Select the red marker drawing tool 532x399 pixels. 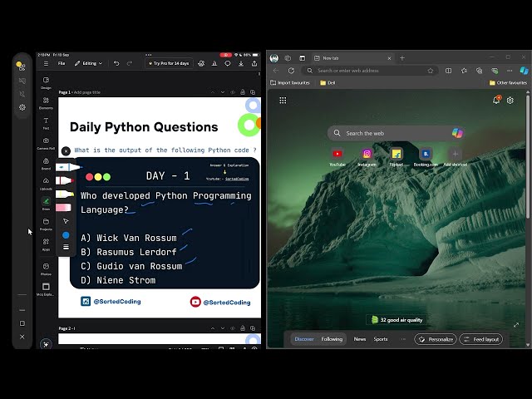65,180
